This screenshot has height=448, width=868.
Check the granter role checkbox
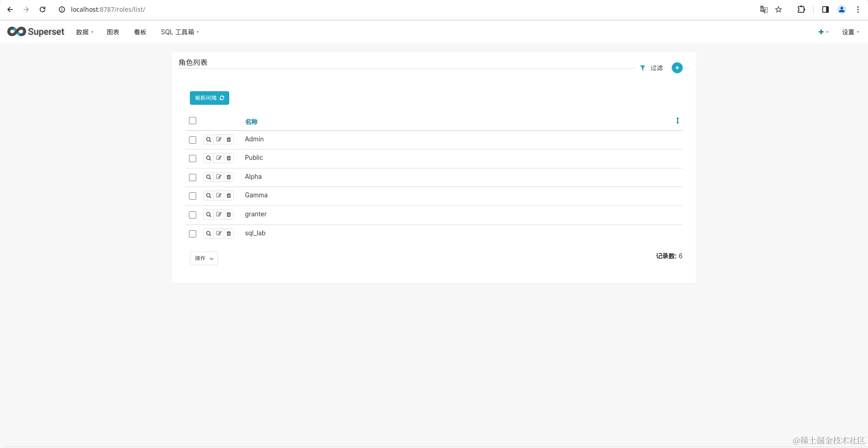[x=193, y=215]
